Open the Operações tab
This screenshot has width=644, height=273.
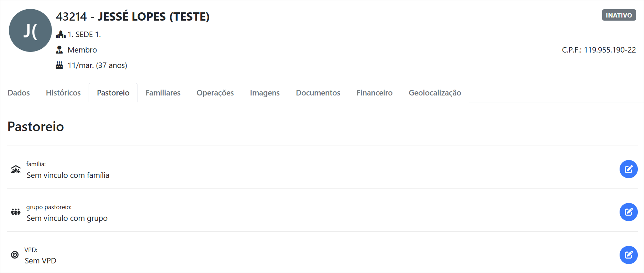click(x=215, y=93)
